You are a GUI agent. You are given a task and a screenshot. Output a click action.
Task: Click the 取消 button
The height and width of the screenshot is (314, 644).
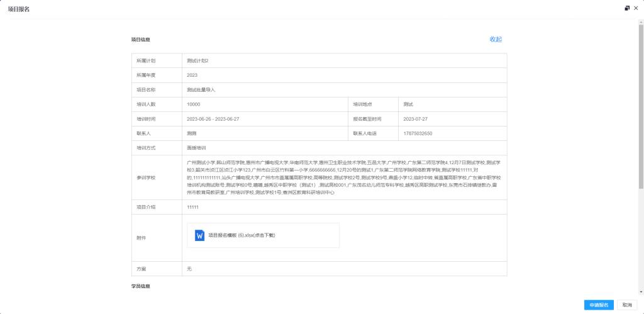pyautogui.click(x=626, y=305)
